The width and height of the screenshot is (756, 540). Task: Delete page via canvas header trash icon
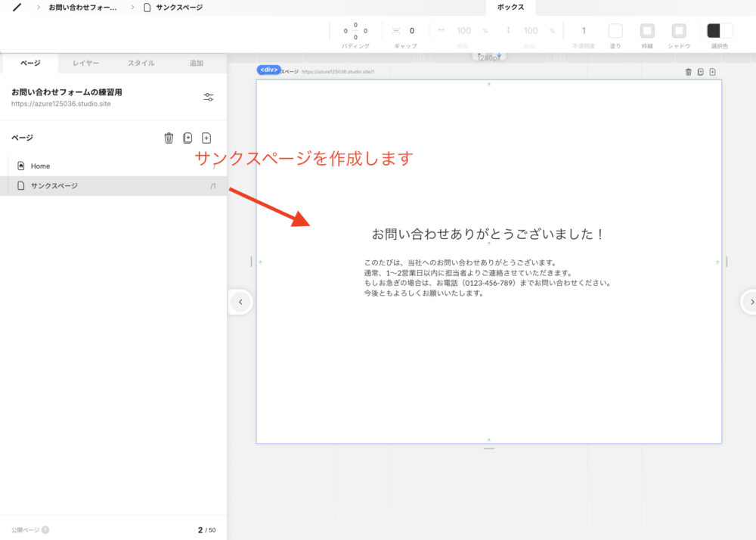point(689,73)
